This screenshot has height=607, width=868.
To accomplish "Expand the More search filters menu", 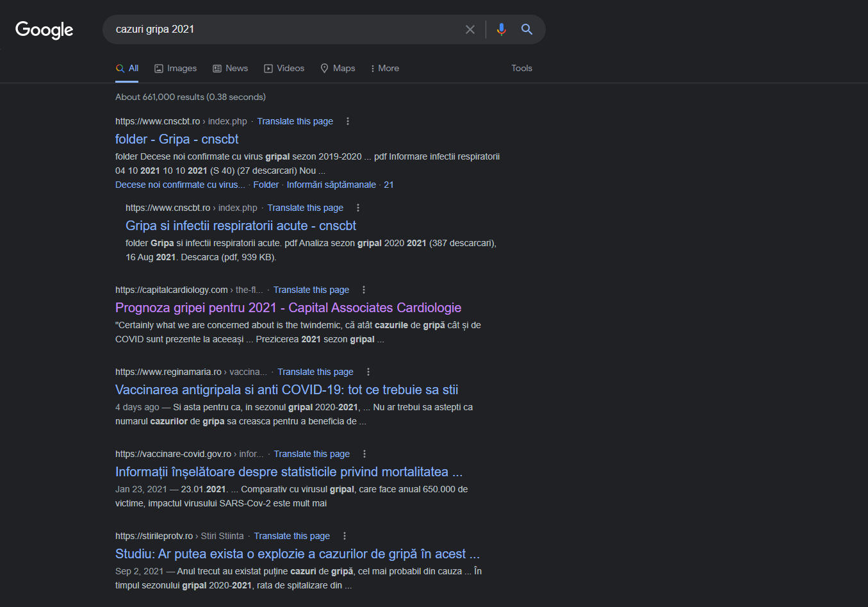I will pyautogui.click(x=384, y=68).
